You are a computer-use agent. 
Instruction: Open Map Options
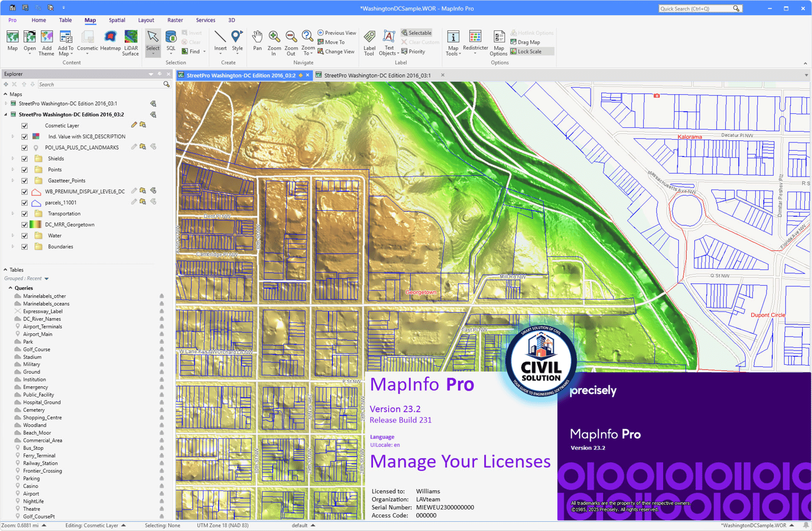pos(499,42)
